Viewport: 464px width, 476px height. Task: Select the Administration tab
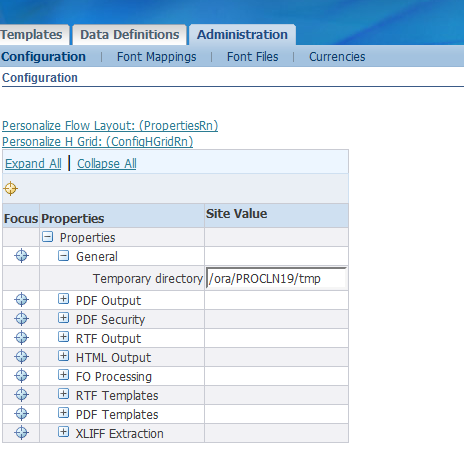click(x=242, y=35)
